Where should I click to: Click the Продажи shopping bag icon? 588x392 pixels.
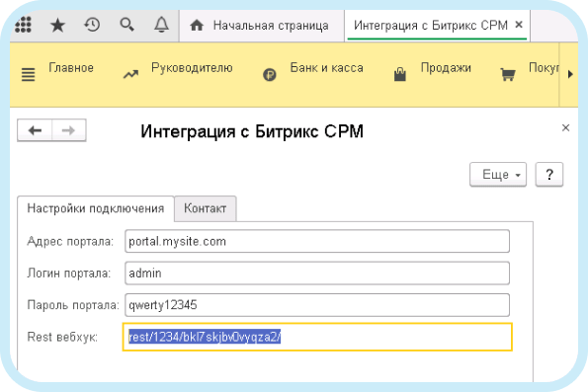click(400, 74)
